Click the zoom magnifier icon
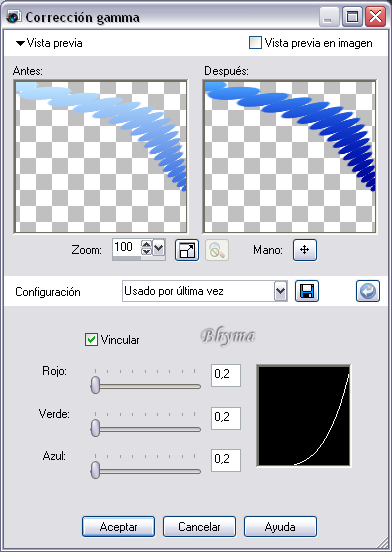This screenshot has width=392, height=552. 217,250
